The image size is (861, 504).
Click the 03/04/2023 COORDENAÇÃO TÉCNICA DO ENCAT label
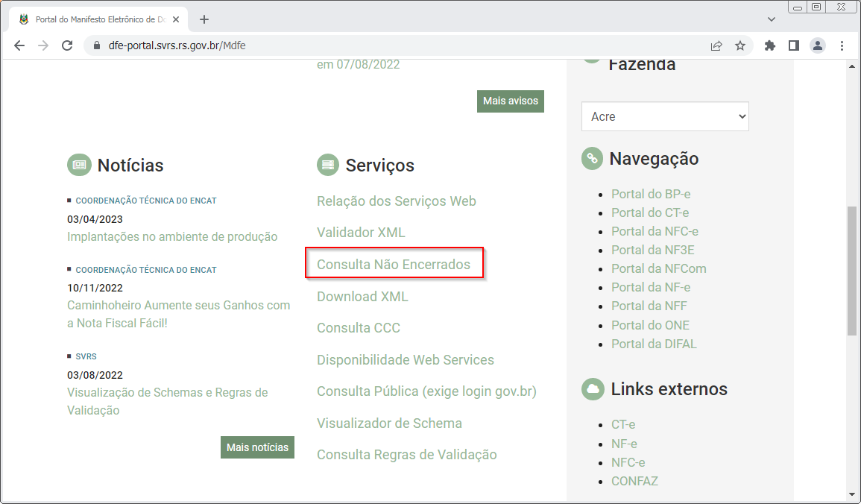pyautogui.click(x=146, y=201)
